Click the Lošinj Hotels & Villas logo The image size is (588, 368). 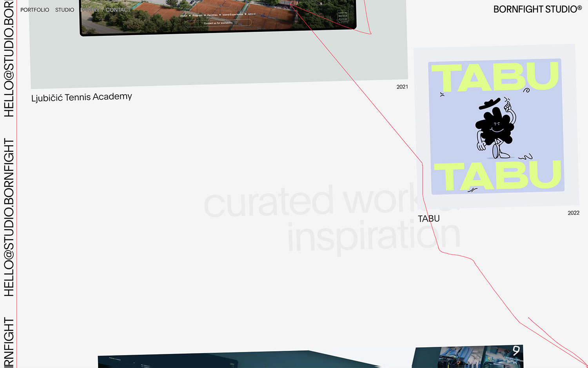click(x=343, y=16)
